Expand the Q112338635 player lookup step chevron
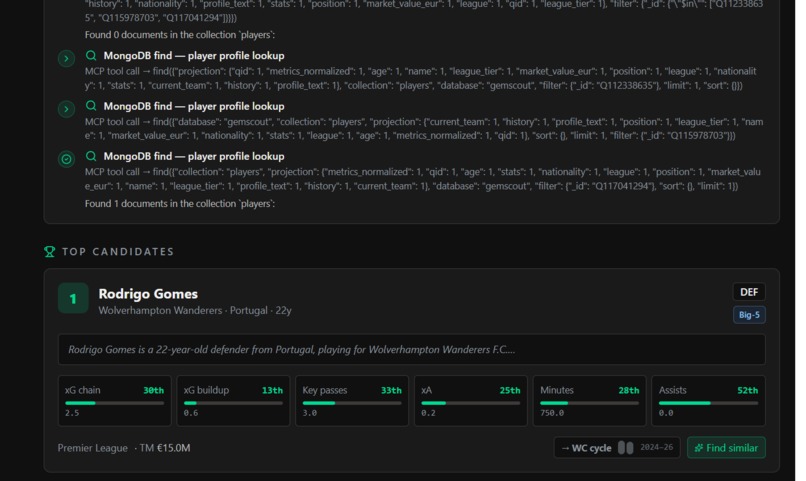 tap(66, 59)
